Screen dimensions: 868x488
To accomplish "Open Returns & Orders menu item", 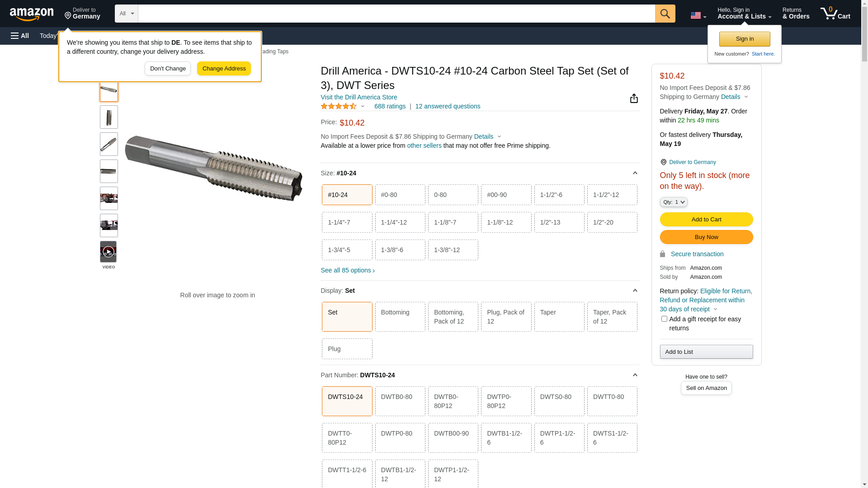I will 796,14.
